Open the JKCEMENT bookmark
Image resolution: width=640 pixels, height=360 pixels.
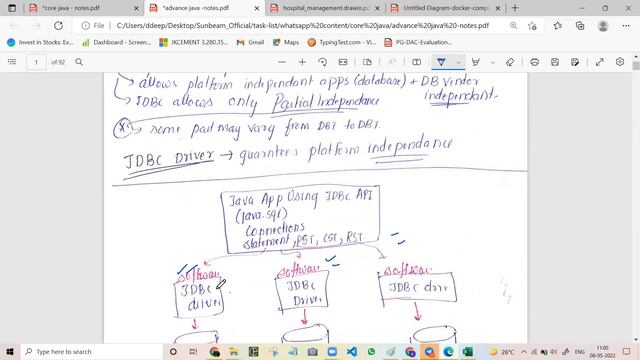pos(193,42)
